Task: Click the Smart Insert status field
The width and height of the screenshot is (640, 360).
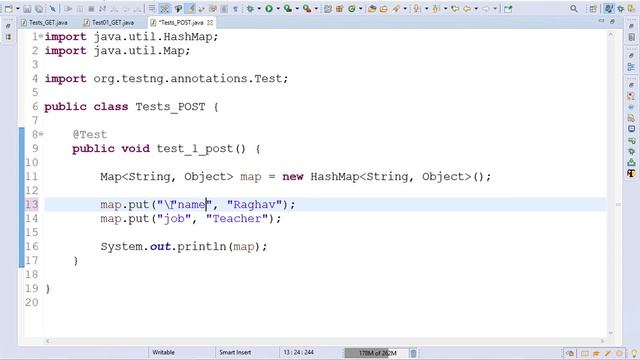Action: coord(235,352)
